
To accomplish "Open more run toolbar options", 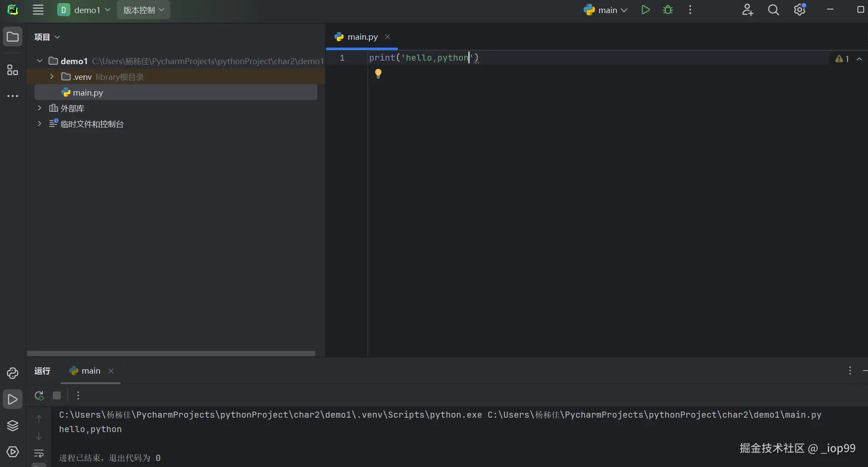I will click(x=78, y=395).
